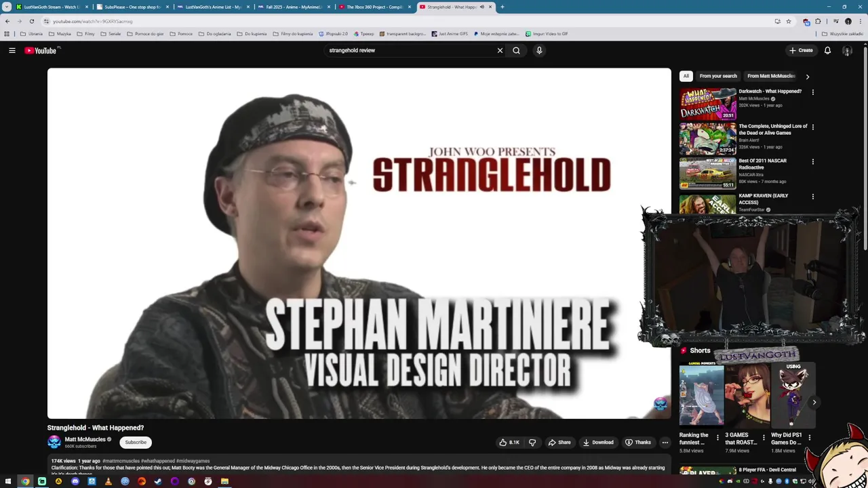Bookmark this page with star icon
Screen dimensions: 868x488
789,21
